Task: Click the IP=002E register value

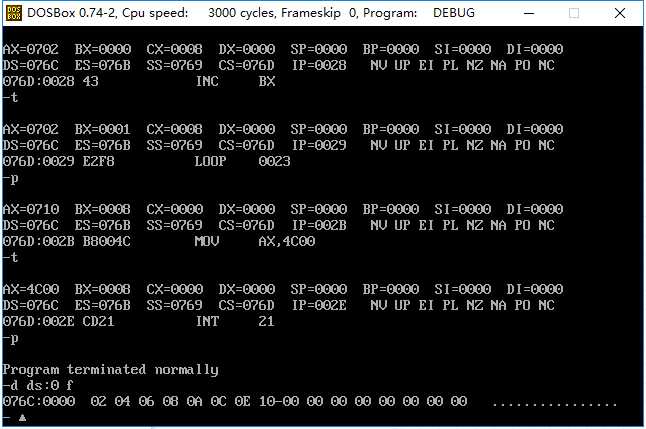Action: click(318, 305)
